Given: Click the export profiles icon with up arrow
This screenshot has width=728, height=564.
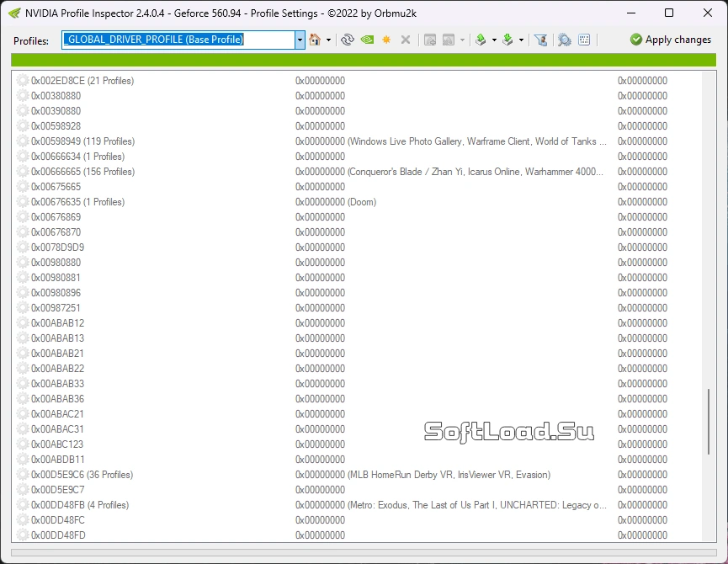Looking at the screenshot, I should click(x=481, y=40).
